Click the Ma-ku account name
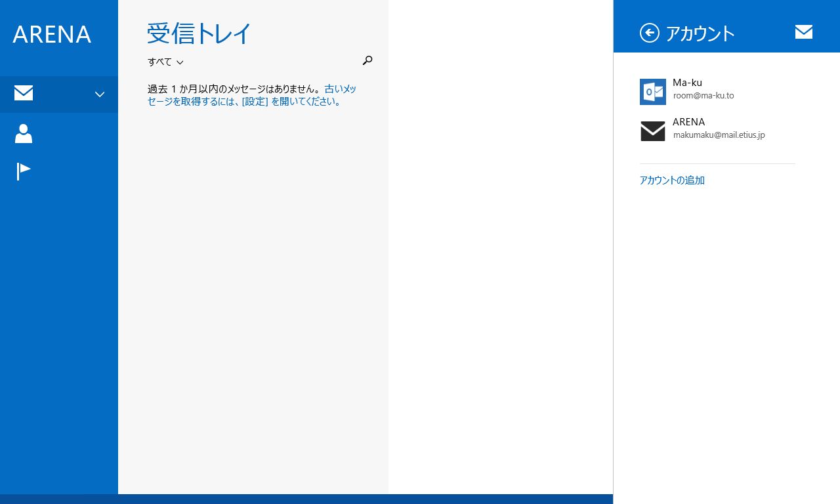This screenshot has width=840, height=504. [x=687, y=83]
